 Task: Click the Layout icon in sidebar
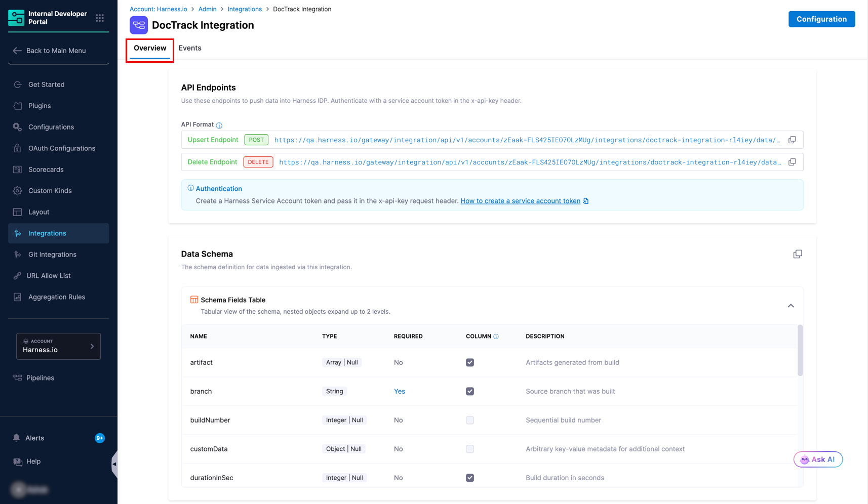coord(18,212)
